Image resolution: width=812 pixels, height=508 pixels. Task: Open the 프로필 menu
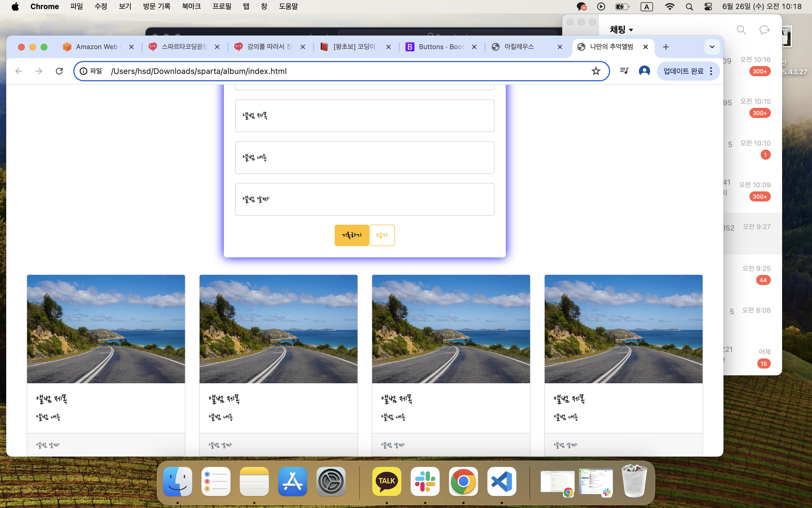pyautogui.click(x=222, y=7)
